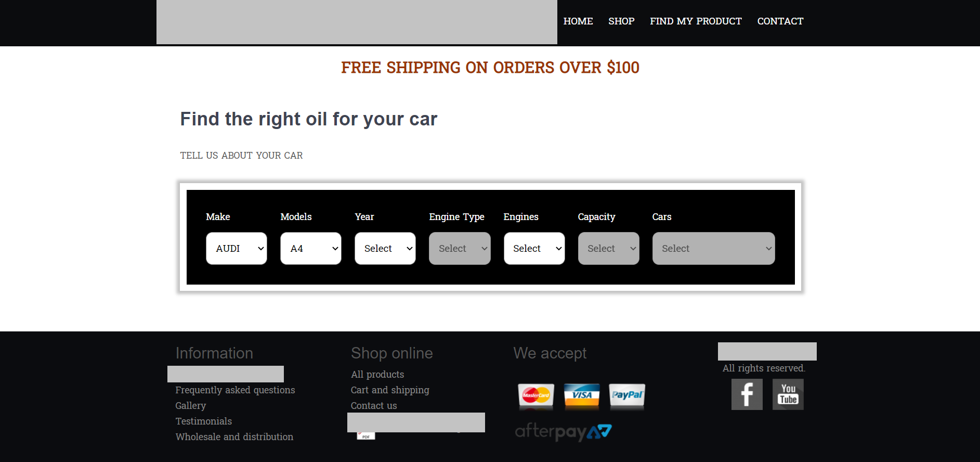The height and width of the screenshot is (462, 980).
Task: Click the 'Shop online' footer heading
Action: [392, 353]
